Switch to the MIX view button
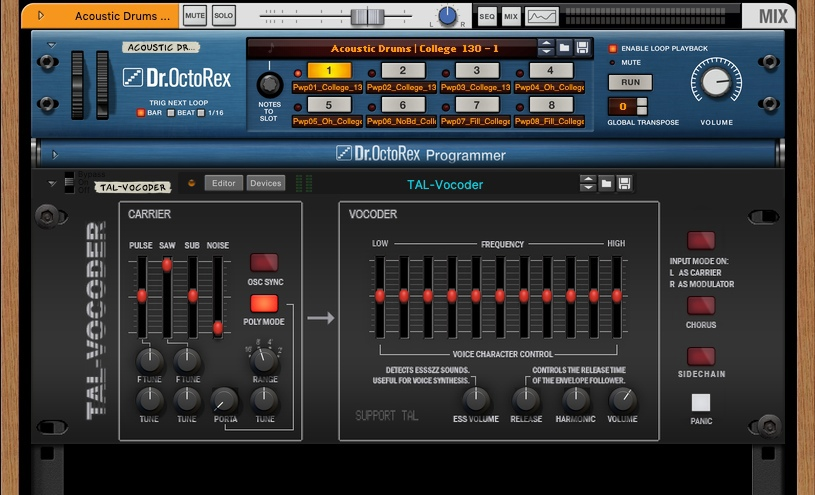815x495 pixels. 511,16
